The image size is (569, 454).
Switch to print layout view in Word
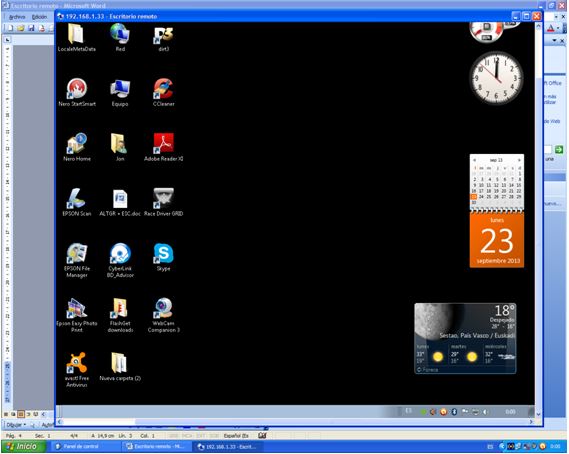click(x=21, y=414)
